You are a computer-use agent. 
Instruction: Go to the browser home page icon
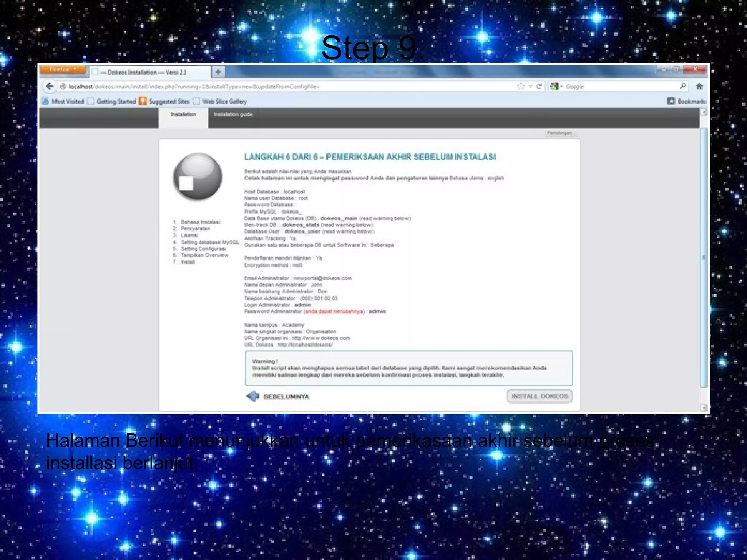[x=699, y=86]
